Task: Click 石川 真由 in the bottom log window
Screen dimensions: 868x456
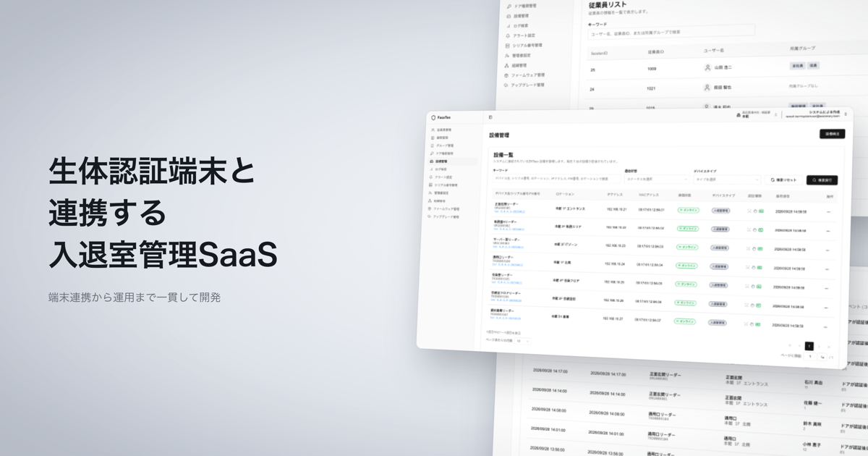Action: tap(813, 382)
